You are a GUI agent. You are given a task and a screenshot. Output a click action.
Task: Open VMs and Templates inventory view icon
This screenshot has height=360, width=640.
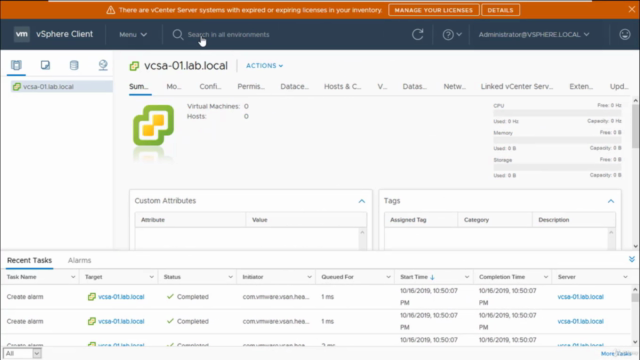(x=45, y=65)
